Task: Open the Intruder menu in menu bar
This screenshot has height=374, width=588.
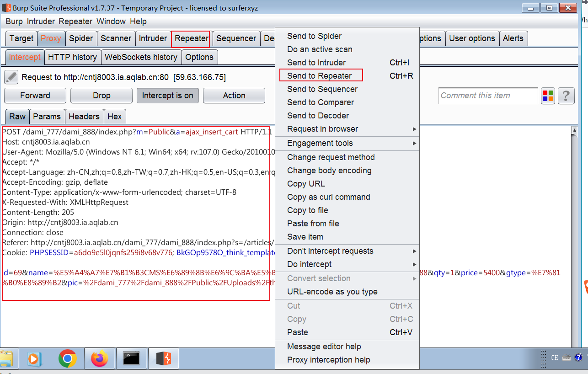Action: click(x=41, y=21)
